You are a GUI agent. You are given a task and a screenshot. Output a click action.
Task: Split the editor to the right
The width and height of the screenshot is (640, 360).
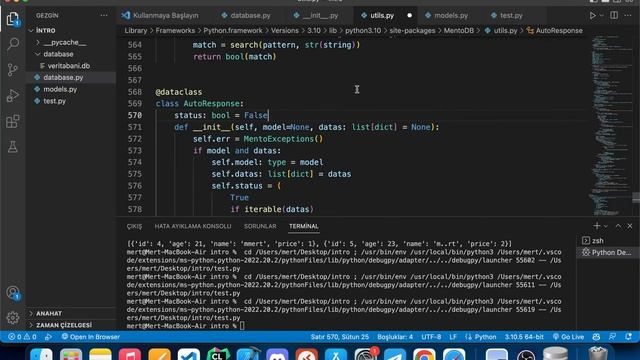click(x=614, y=16)
